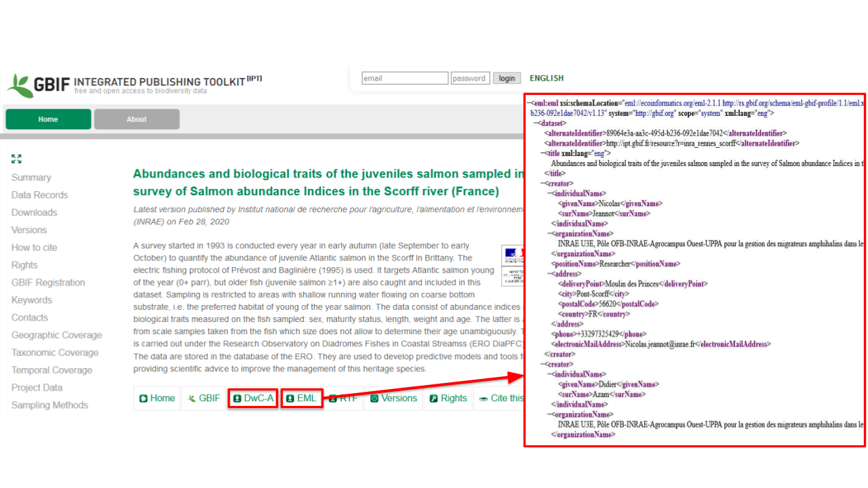The width and height of the screenshot is (868, 488).
Task: Collapse the dataset XML node
Action: point(536,123)
